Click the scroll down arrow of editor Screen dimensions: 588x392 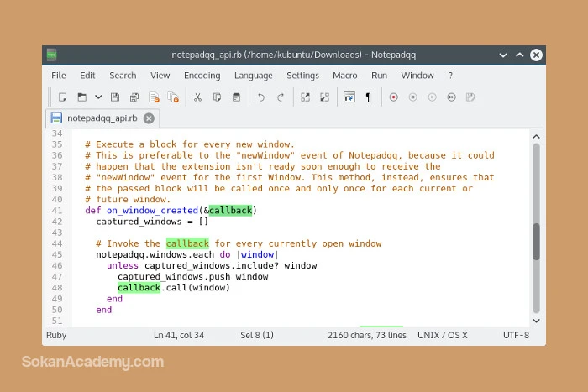pos(536,321)
